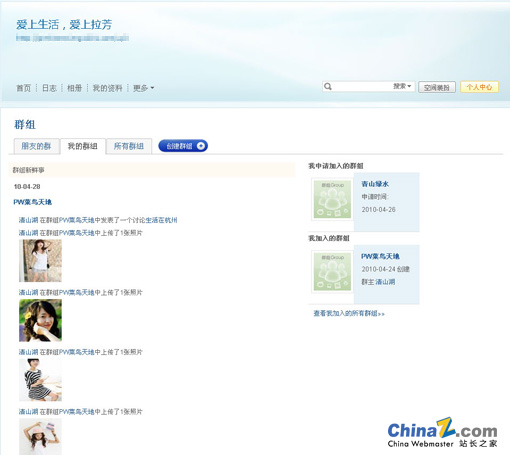Viewport: 510px width, 455px height.
Task: Click the magnifier icon in search box
Action: pyautogui.click(x=328, y=87)
